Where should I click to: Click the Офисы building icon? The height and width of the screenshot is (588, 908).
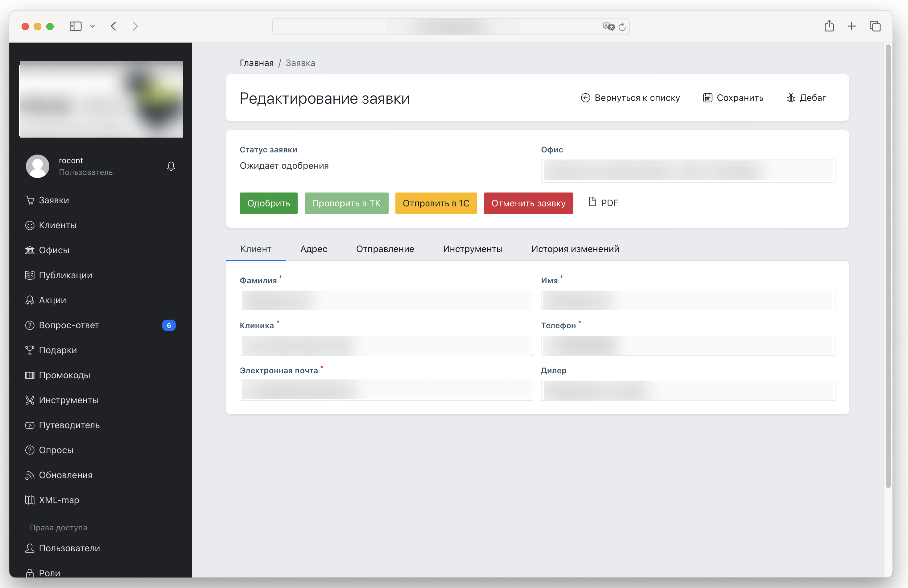(30, 250)
